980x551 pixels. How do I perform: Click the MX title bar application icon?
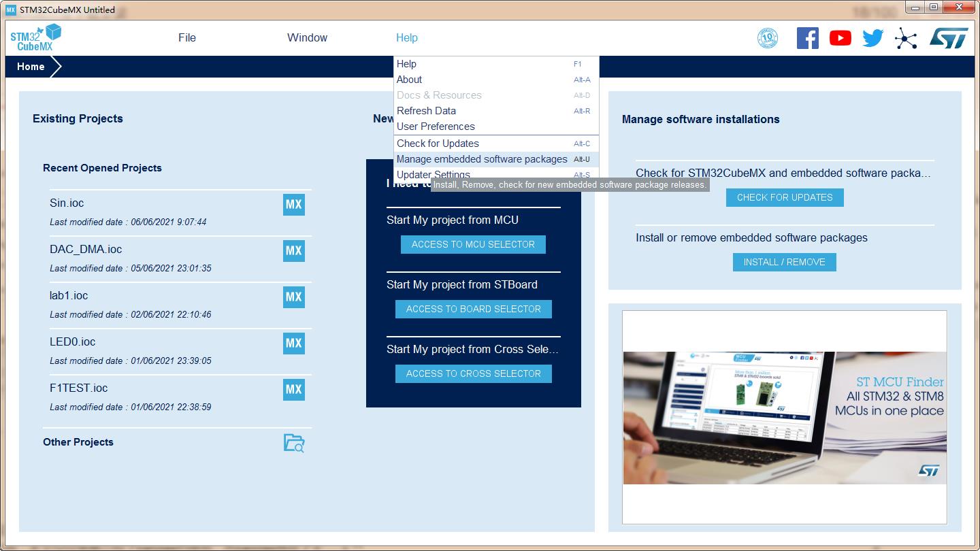pos(11,10)
